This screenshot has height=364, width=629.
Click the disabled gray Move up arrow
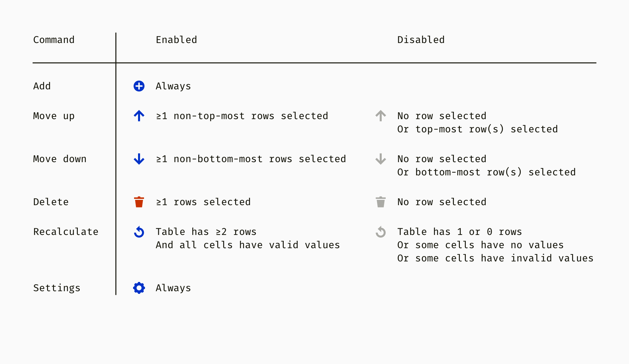381,116
